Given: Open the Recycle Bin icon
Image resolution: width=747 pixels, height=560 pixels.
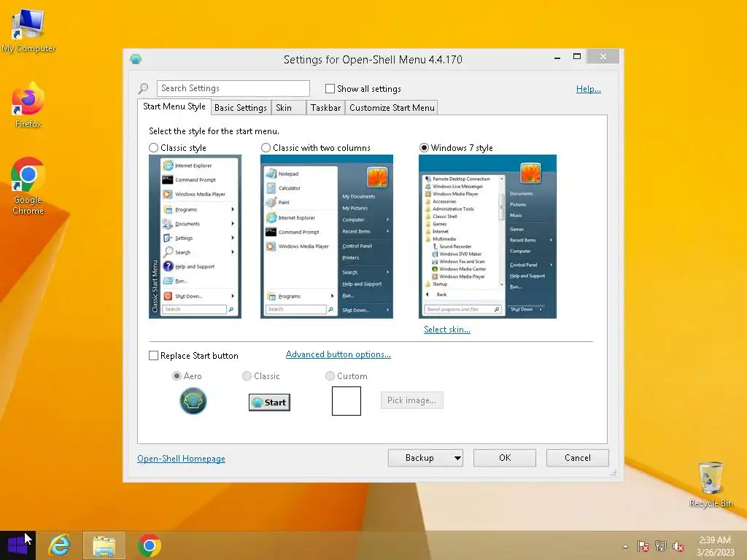Looking at the screenshot, I should point(711,484).
